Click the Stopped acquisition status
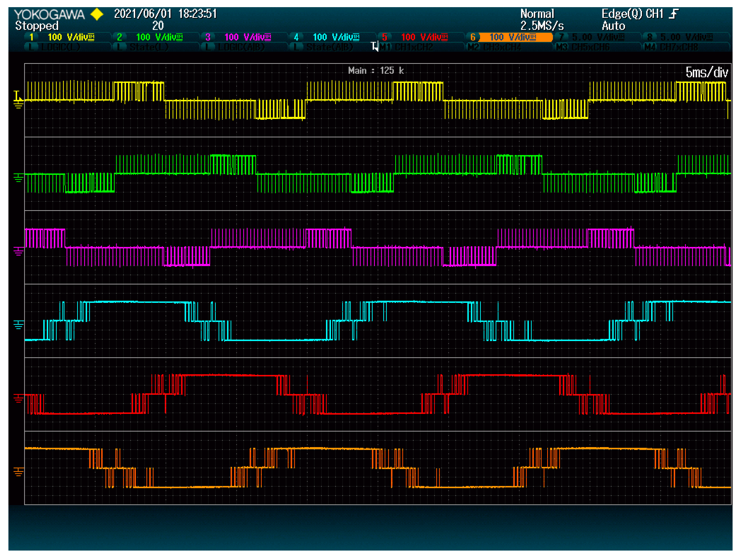The width and height of the screenshot is (741, 560). pyautogui.click(x=37, y=26)
